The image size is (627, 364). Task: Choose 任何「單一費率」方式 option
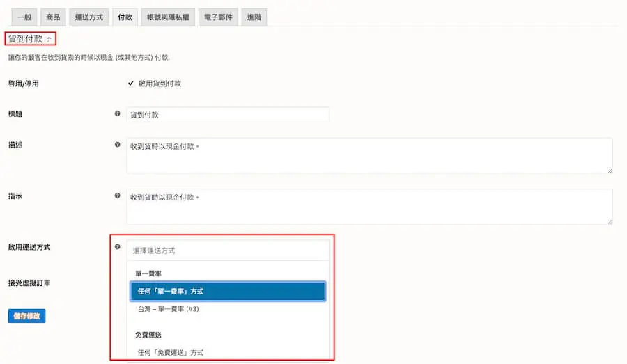coord(228,292)
